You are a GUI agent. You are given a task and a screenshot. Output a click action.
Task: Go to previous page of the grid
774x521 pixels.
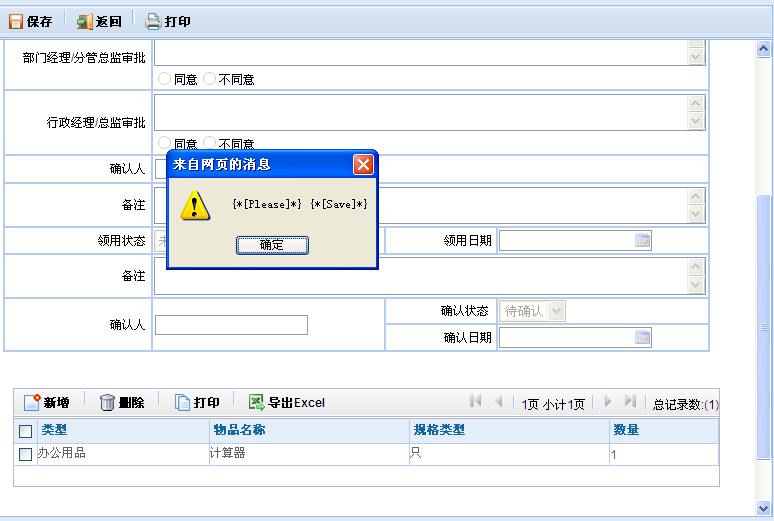coord(499,401)
